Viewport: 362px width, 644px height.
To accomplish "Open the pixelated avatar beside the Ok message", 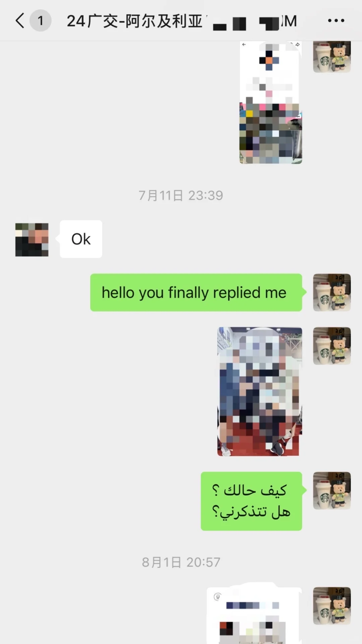I will [32, 239].
